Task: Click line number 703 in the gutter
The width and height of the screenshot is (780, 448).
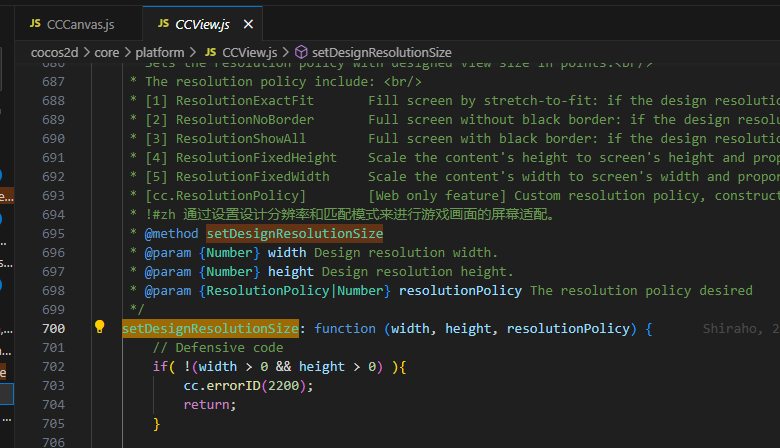Action: pos(53,385)
